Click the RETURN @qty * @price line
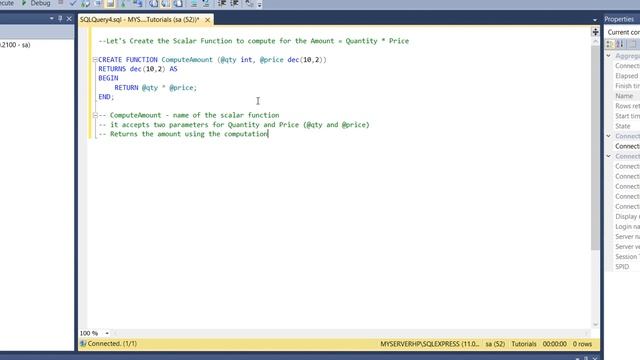640x360 pixels. (x=156, y=88)
